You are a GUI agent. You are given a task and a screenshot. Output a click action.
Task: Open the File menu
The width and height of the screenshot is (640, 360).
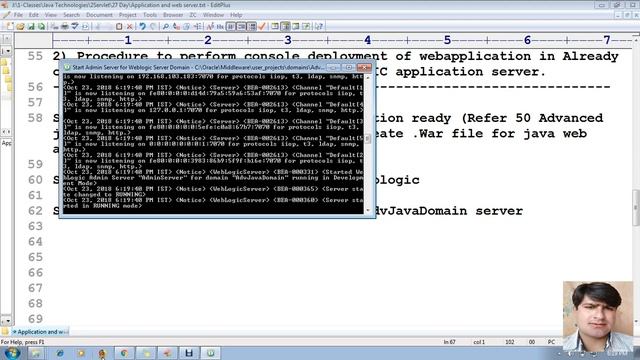point(18,15)
